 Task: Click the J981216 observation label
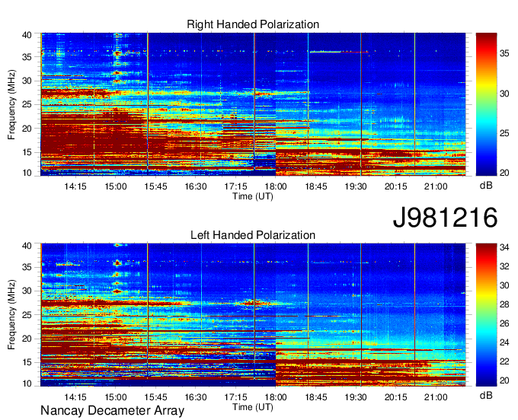445,218
